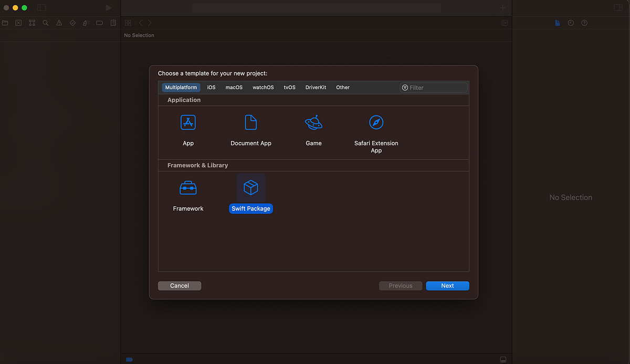This screenshot has width=630, height=364.
Task: Show the History inspector clock
Action: (571, 23)
